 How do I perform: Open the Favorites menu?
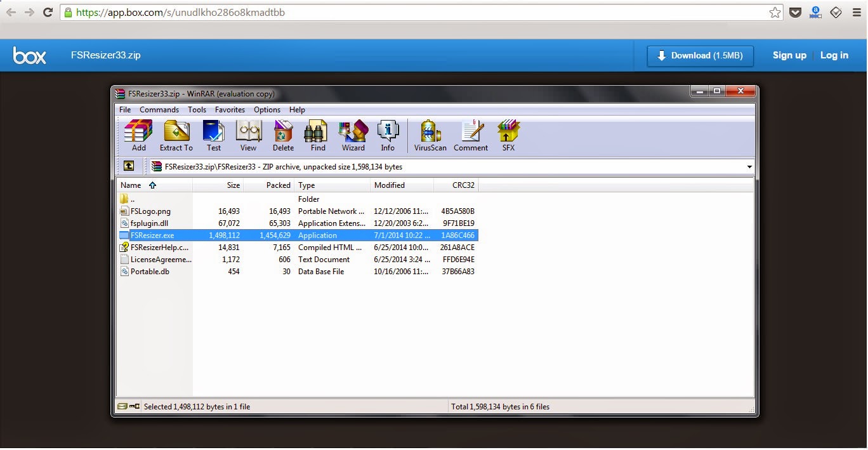pos(230,110)
